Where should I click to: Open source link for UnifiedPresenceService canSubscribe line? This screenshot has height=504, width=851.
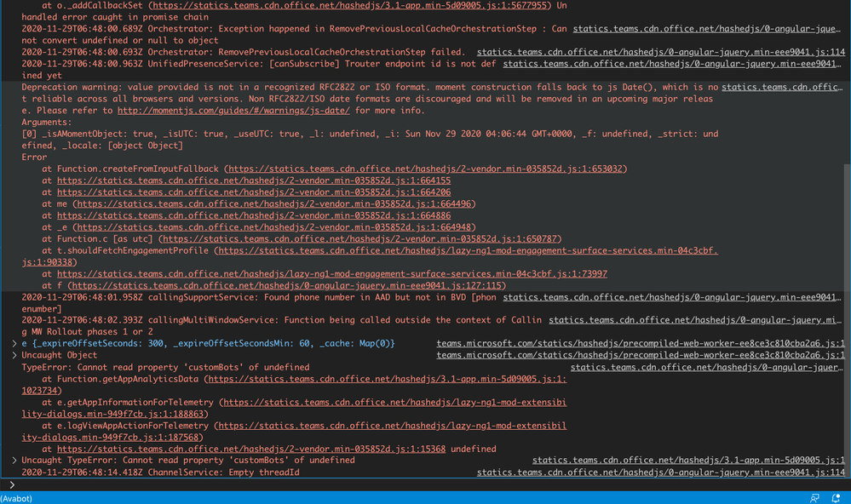(672, 64)
